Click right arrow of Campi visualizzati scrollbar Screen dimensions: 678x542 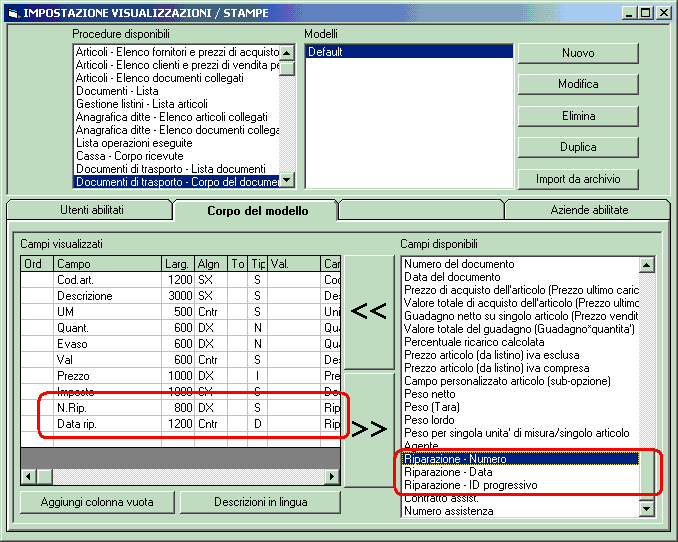point(332,477)
